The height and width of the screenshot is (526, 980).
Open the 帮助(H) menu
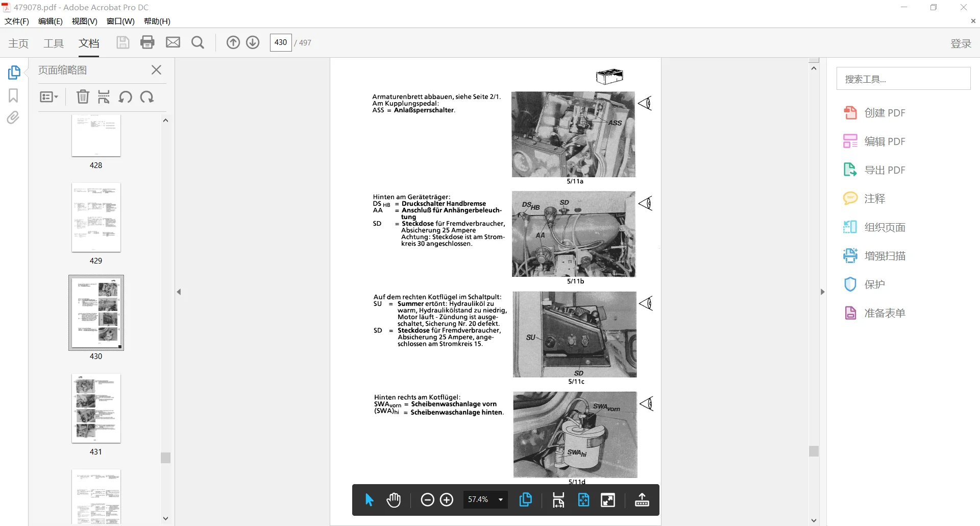(x=157, y=21)
